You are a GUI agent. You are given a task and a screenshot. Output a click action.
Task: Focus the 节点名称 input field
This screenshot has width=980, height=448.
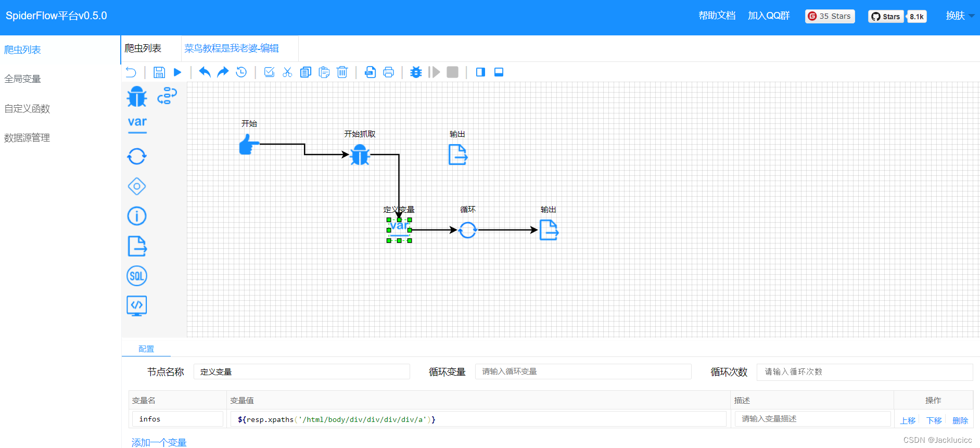pyautogui.click(x=301, y=372)
